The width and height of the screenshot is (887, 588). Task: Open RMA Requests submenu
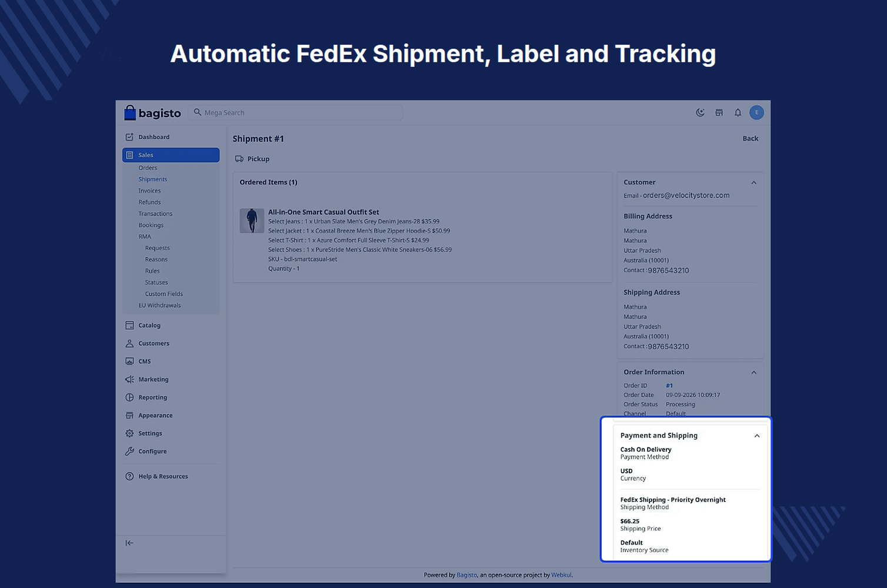(157, 248)
